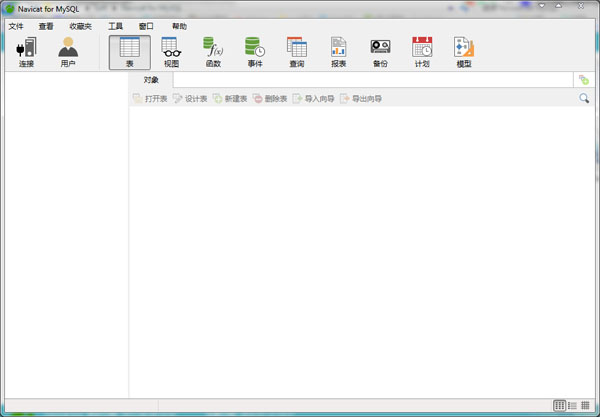Select the 表 table toolbar button
This screenshot has width=600, height=417.
[130, 52]
